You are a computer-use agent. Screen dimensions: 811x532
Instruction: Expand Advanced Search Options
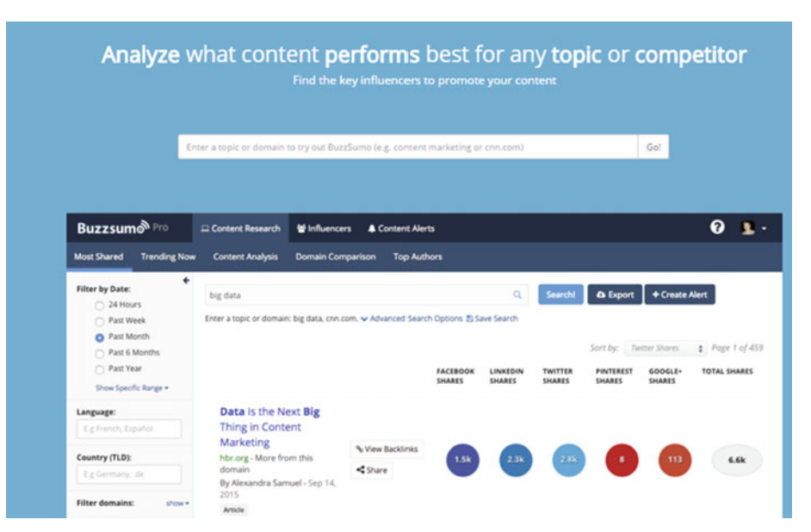[412, 319]
